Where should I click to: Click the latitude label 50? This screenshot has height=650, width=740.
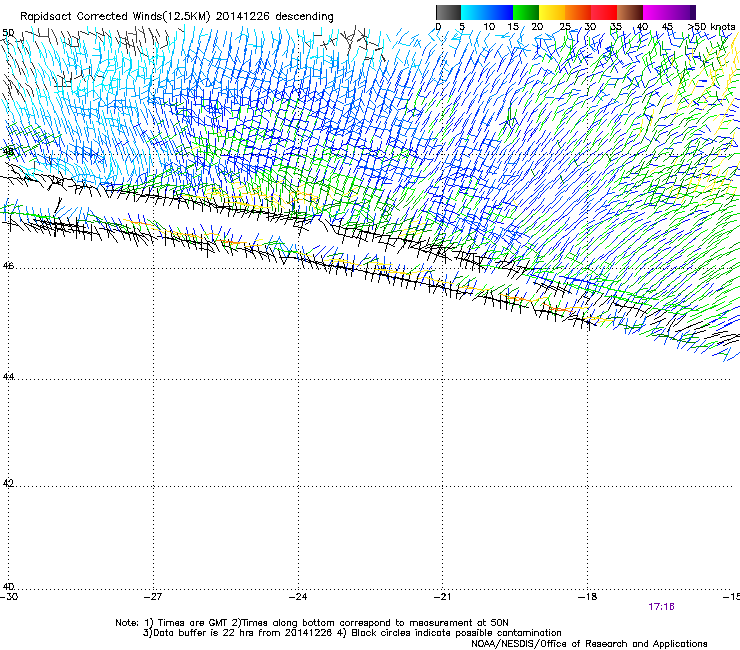click(x=8, y=33)
